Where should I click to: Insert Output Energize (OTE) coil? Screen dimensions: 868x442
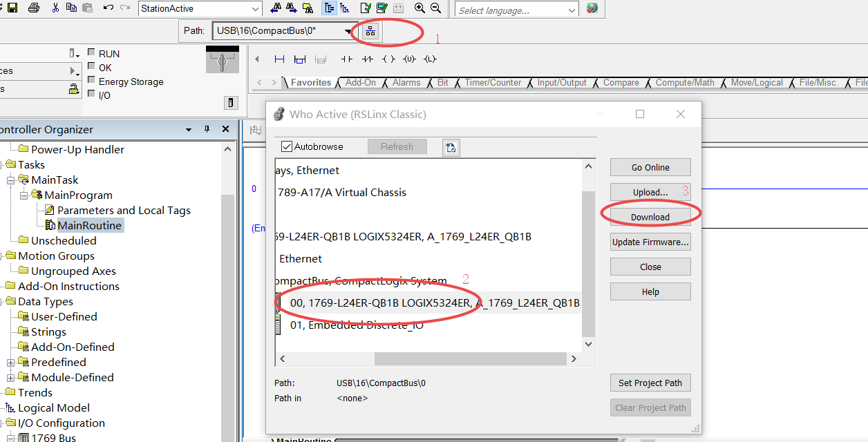(x=388, y=59)
